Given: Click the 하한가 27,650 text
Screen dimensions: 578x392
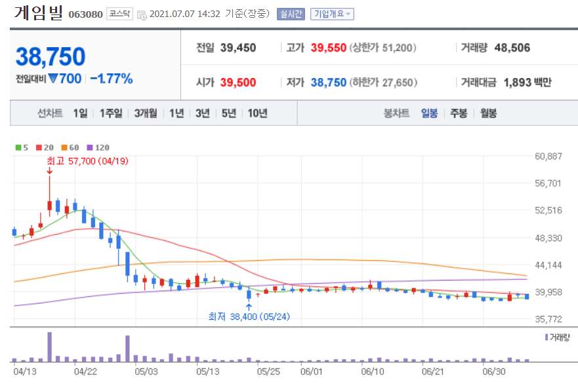Looking at the screenshot, I should tap(383, 82).
